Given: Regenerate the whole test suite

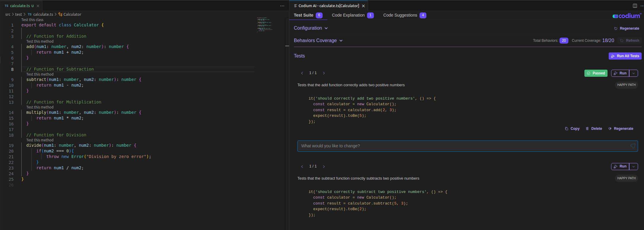Looking at the screenshot, I should pos(627,28).
